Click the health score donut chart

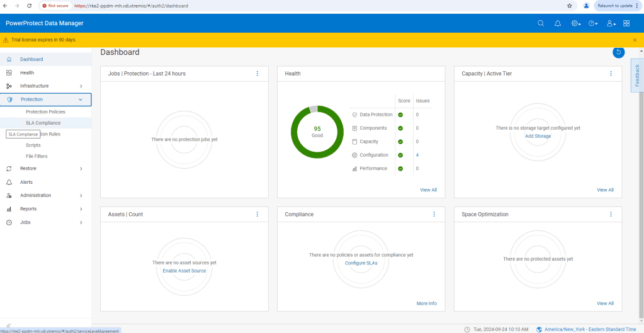coord(317,132)
